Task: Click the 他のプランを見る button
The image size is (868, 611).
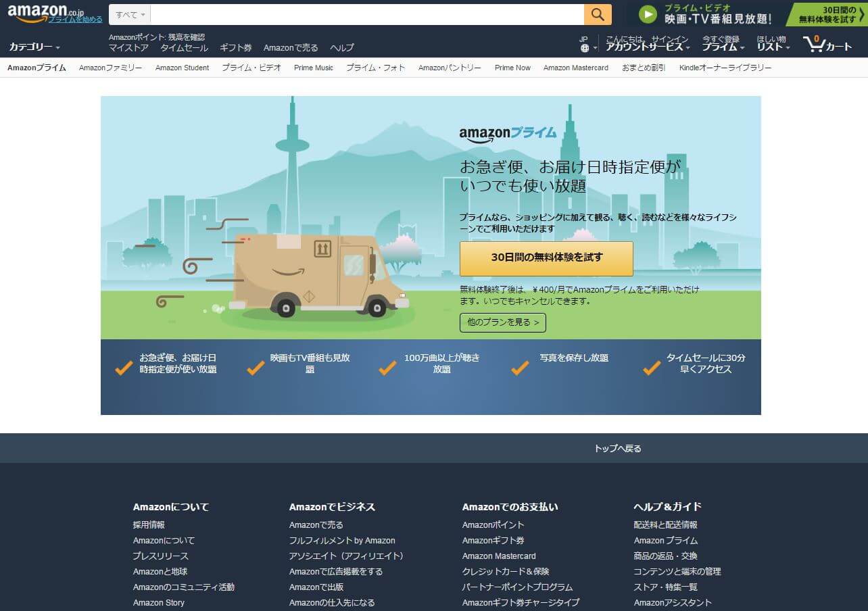Action: 503,322
